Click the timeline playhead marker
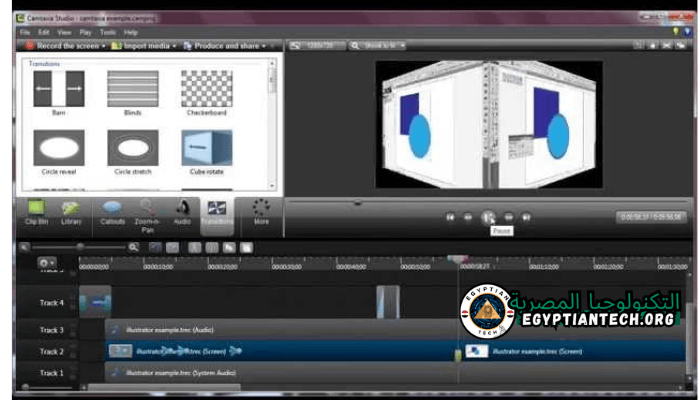Image resolution: width=698 pixels, height=400 pixels. [x=458, y=259]
